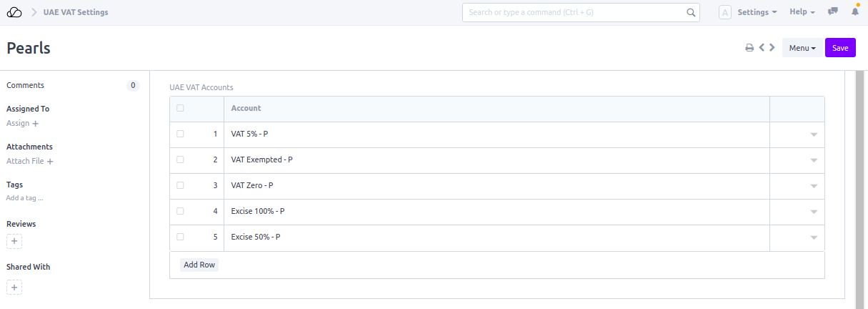Expand the VAT Zero - P row arrow
The height and width of the screenshot is (309, 868).
click(x=813, y=186)
